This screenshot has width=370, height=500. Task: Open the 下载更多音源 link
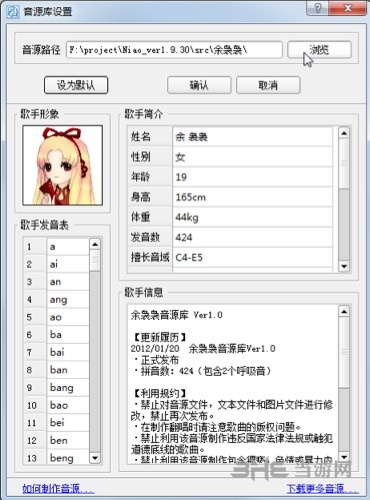pyautogui.click(x=322, y=489)
